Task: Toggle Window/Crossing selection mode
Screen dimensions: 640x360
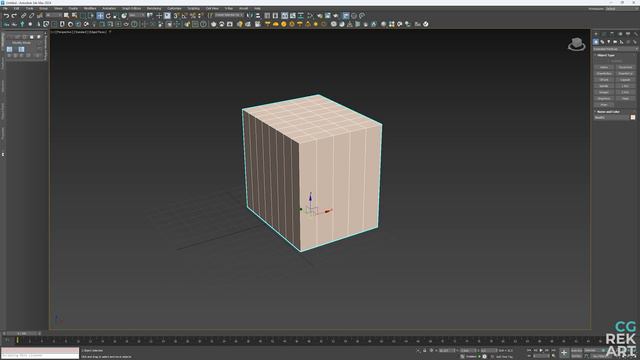Action: point(91,16)
